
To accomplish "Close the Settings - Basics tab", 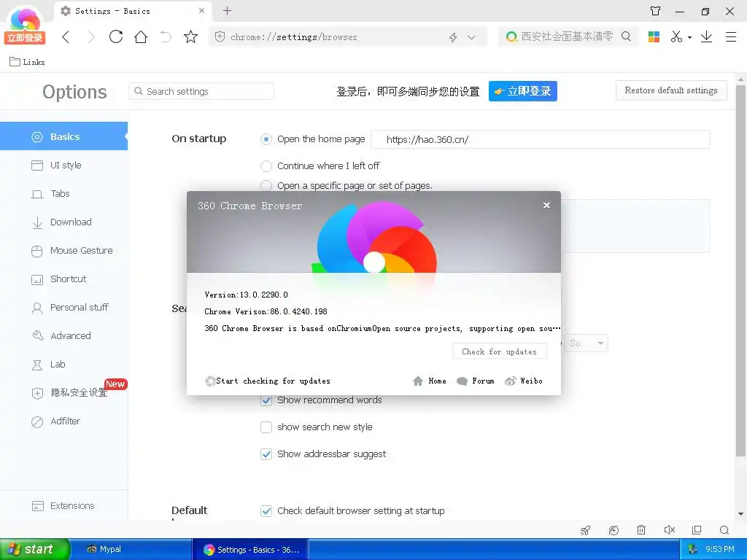I will pos(201,10).
